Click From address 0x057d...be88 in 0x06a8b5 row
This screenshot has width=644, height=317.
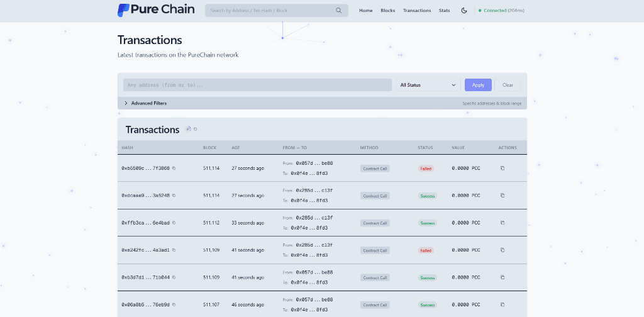(x=314, y=300)
